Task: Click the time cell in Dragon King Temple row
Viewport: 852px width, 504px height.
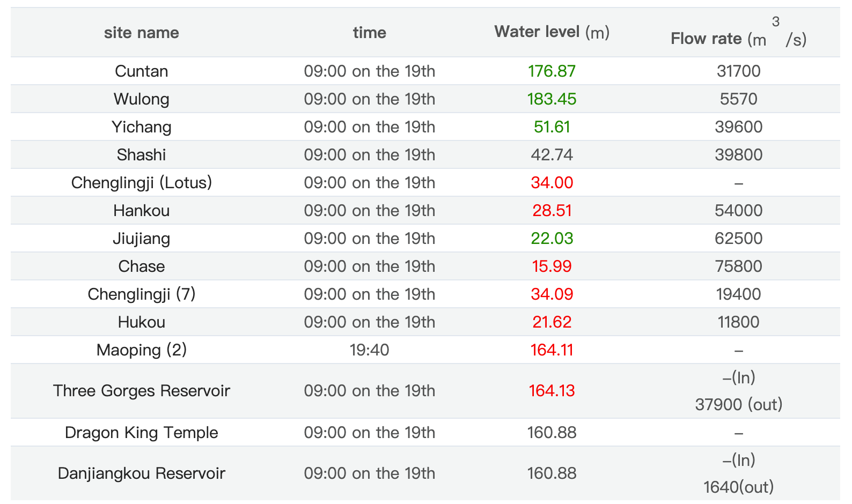Action: coord(370,433)
